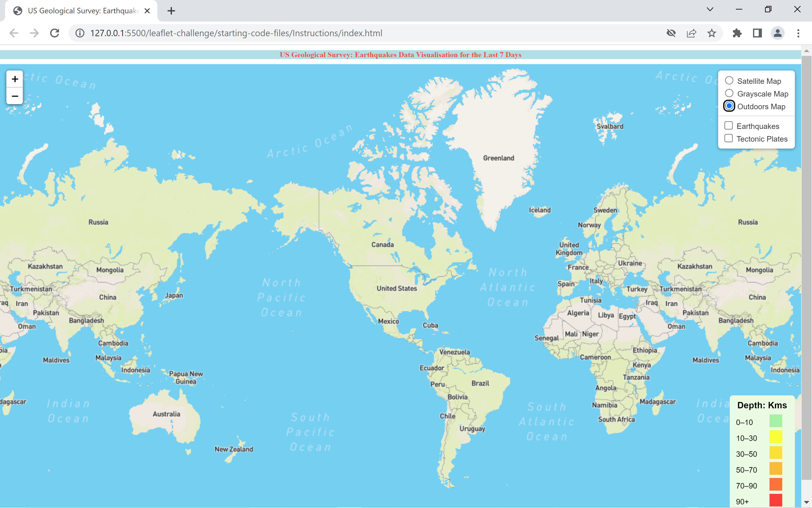
Task: Click the address bar URL
Action: (236, 33)
